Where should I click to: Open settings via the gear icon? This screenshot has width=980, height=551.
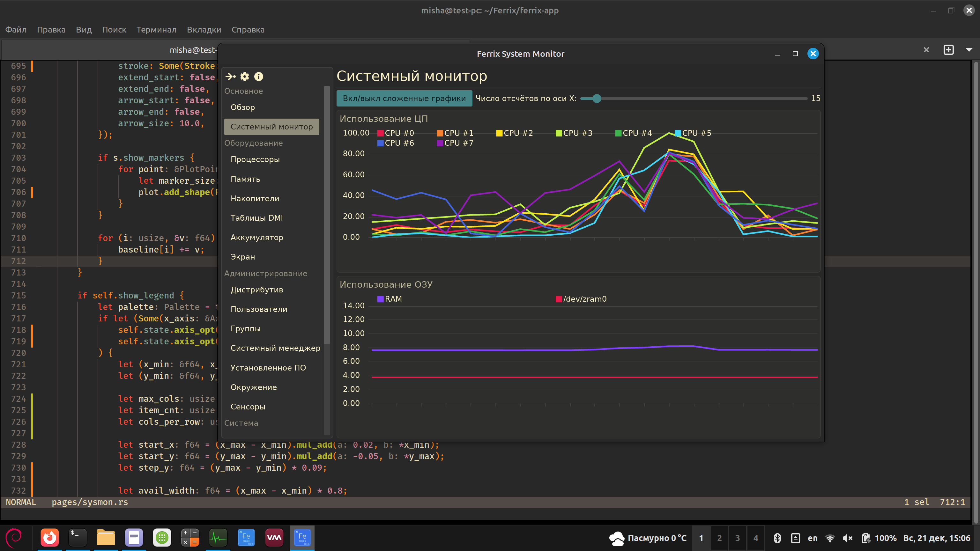point(245,77)
